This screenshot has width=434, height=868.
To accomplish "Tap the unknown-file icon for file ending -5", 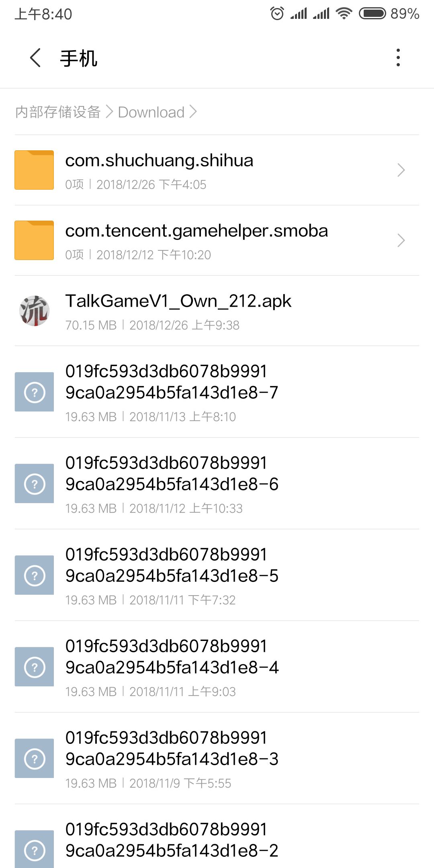I will (x=34, y=575).
